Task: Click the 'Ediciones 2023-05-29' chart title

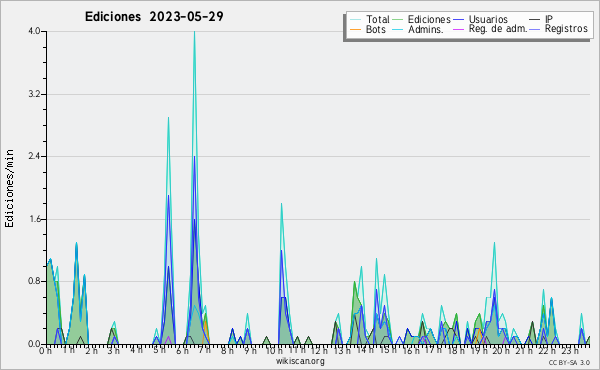Action: pos(154,17)
